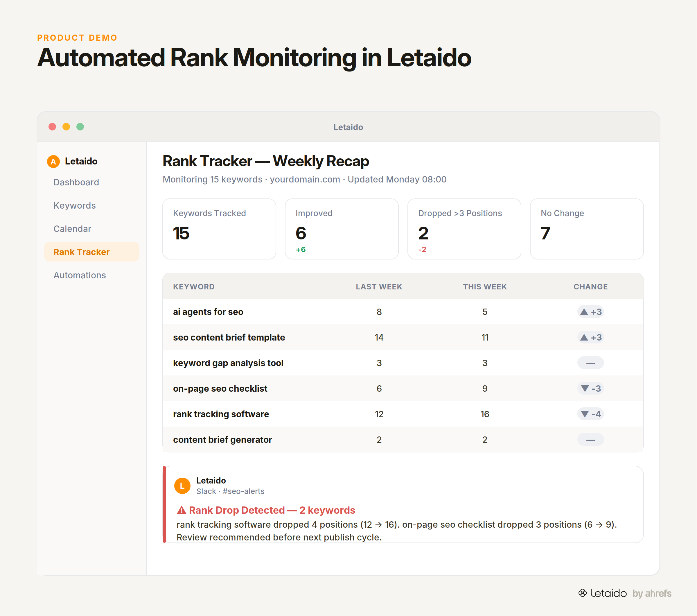Sort by the CHANGE column header

point(591,286)
